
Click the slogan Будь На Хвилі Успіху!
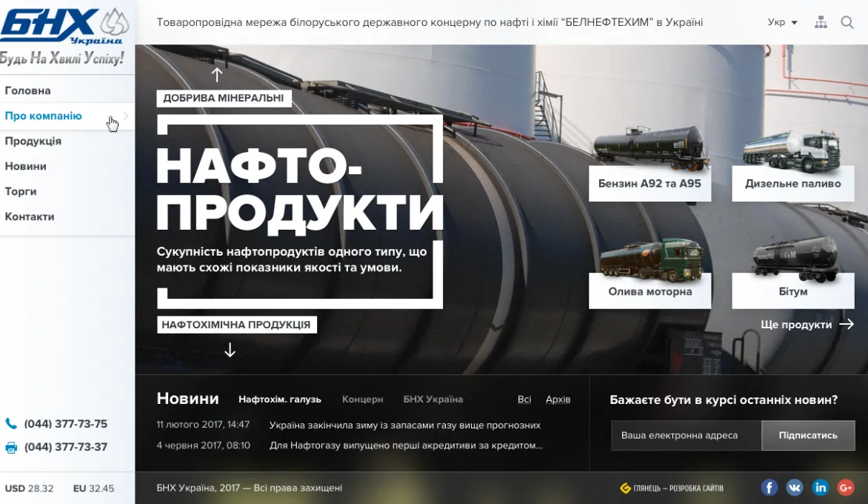point(61,58)
